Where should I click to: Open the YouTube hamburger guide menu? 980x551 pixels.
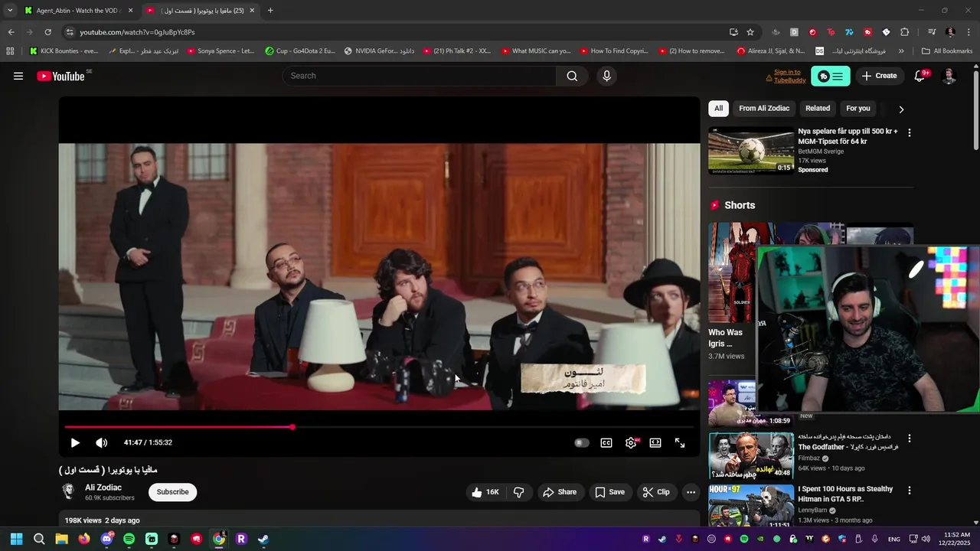click(18, 76)
